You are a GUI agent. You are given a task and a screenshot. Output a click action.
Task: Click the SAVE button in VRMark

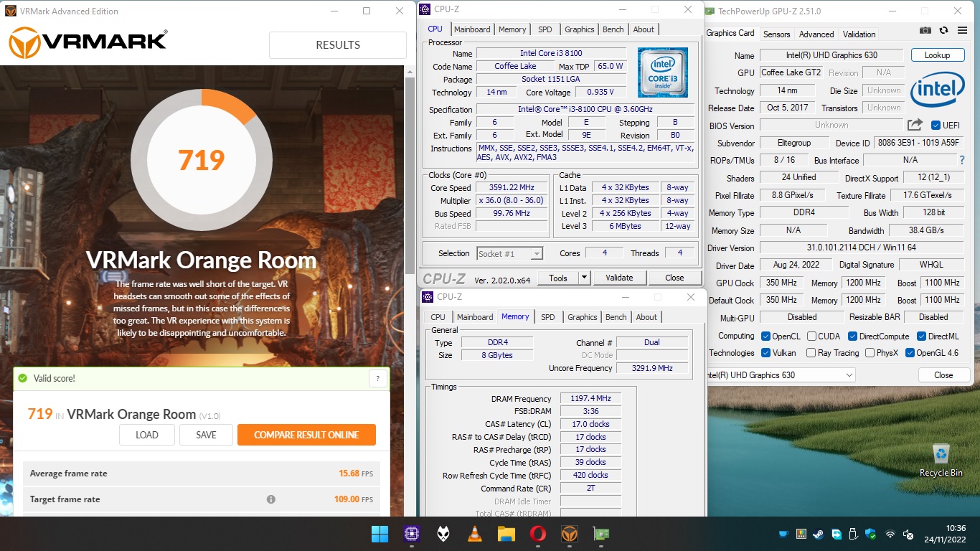point(206,435)
